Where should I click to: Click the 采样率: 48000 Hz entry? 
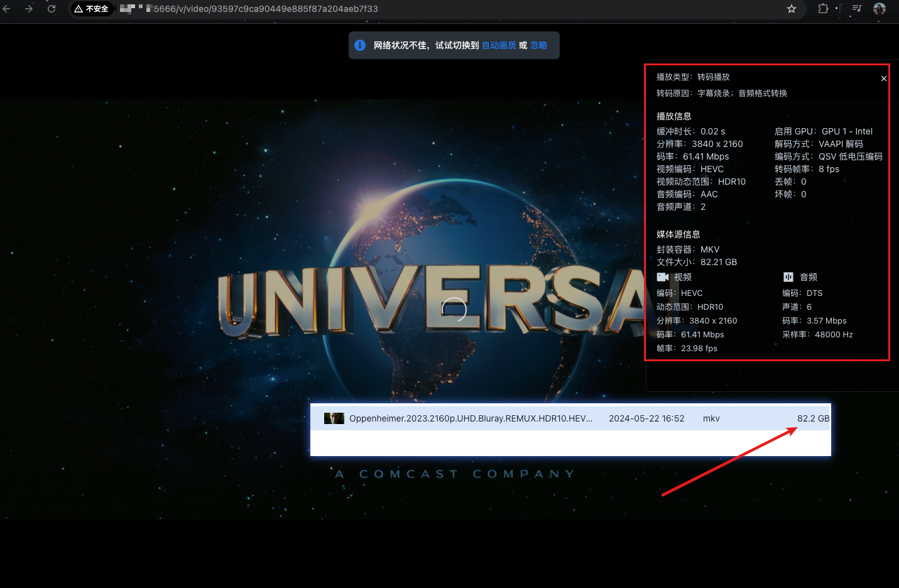(x=817, y=335)
